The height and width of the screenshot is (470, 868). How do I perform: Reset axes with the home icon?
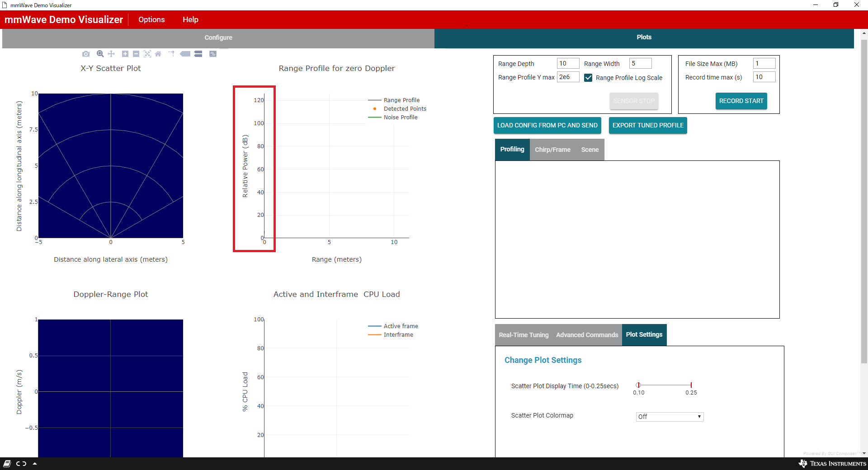(x=158, y=54)
